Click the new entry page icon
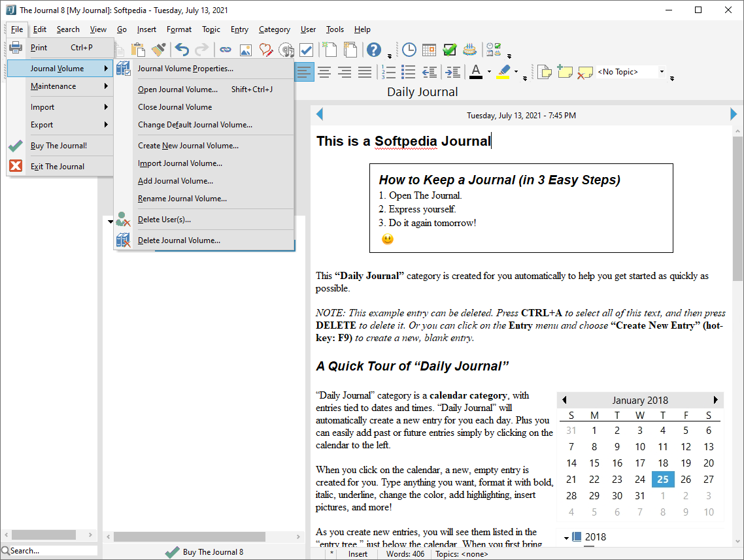The image size is (744, 560). click(330, 49)
